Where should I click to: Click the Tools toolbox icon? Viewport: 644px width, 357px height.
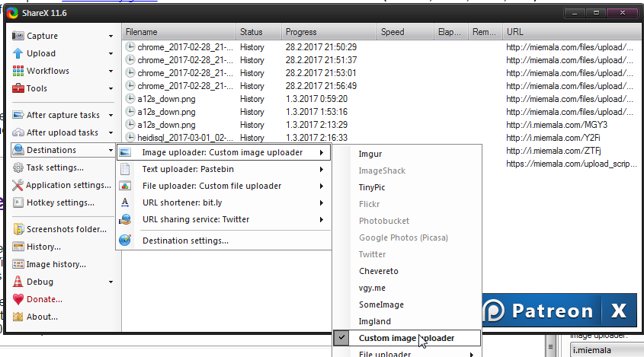[x=18, y=88]
